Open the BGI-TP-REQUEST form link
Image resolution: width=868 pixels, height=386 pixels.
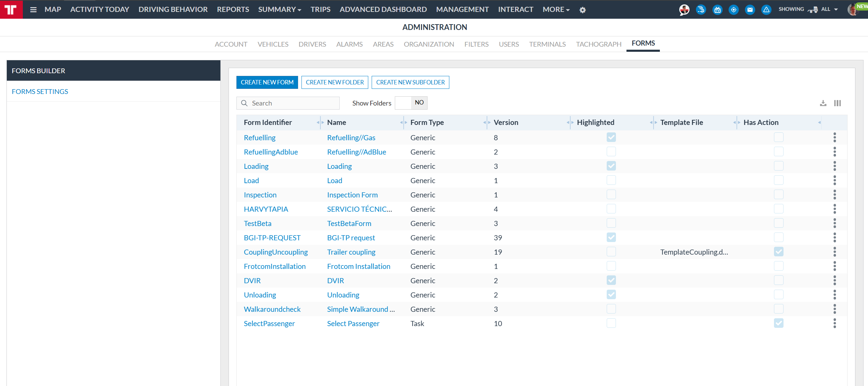point(272,238)
